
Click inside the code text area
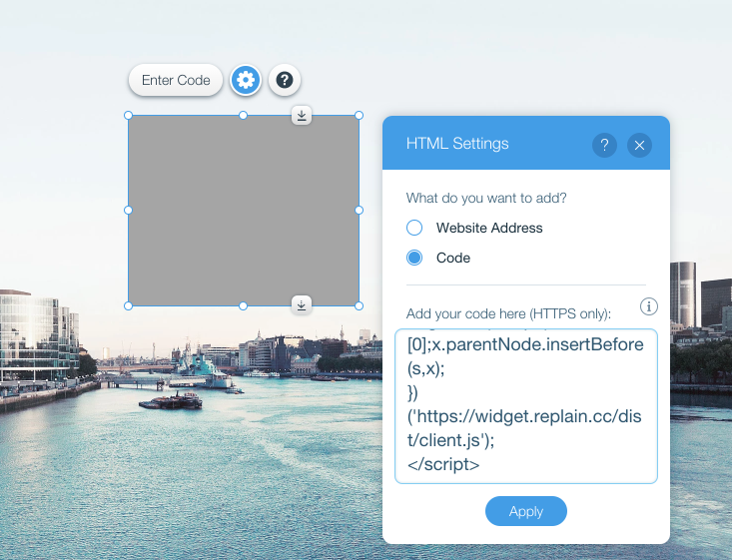526,406
